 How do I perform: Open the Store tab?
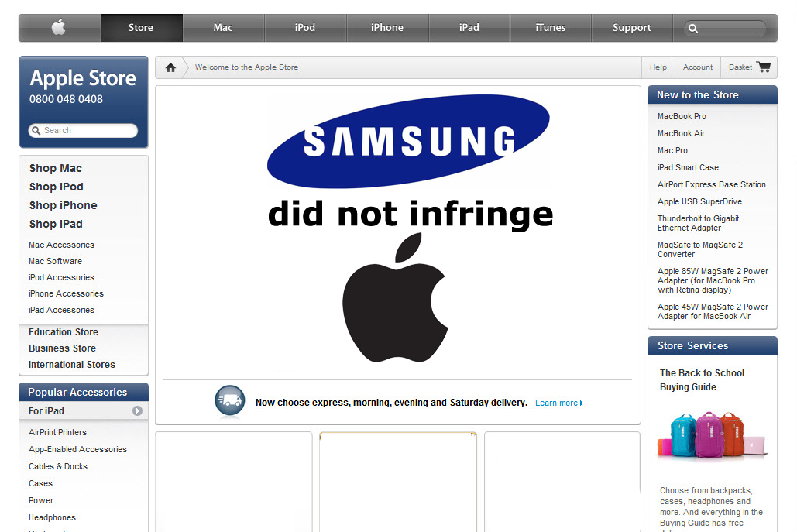(x=141, y=27)
